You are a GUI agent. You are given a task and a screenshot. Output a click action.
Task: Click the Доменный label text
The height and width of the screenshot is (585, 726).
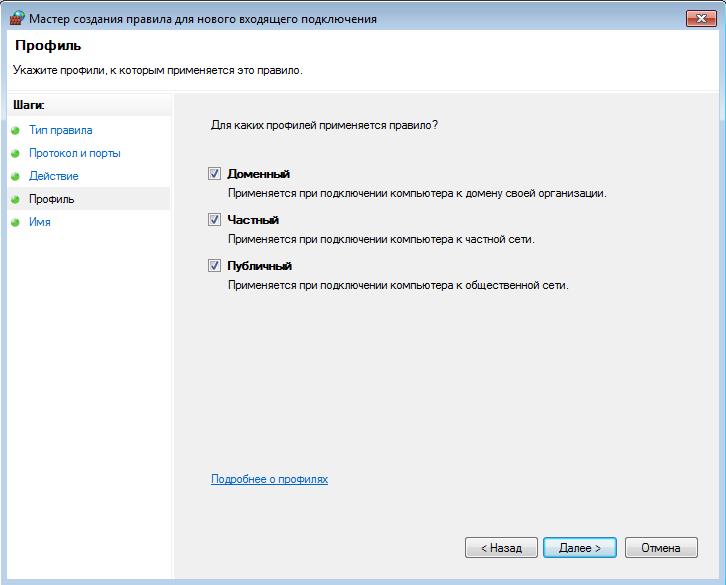tap(258, 174)
